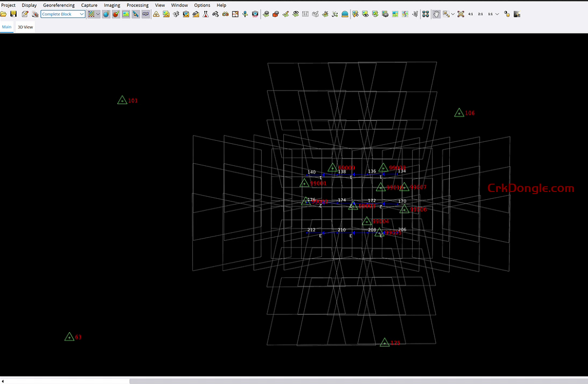Expand the color grid dropdown arrow
Viewport: 588px width, 384px height.
coord(98,14)
